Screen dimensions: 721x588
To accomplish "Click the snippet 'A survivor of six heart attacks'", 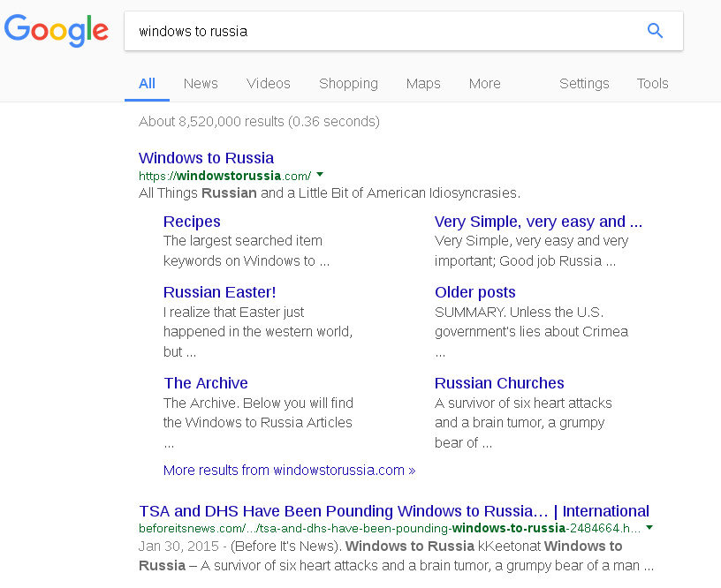I will [523, 423].
